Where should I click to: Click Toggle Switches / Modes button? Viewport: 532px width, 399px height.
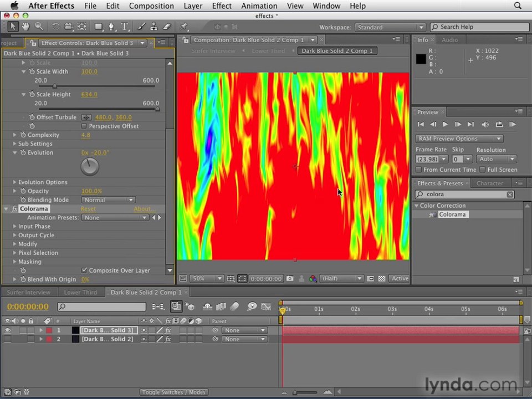(174, 392)
